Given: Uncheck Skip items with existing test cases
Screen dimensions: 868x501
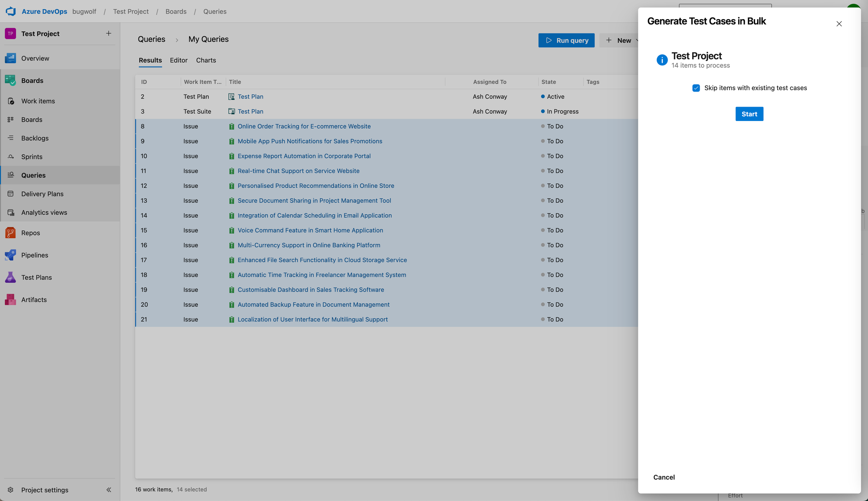Looking at the screenshot, I should pyautogui.click(x=696, y=88).
